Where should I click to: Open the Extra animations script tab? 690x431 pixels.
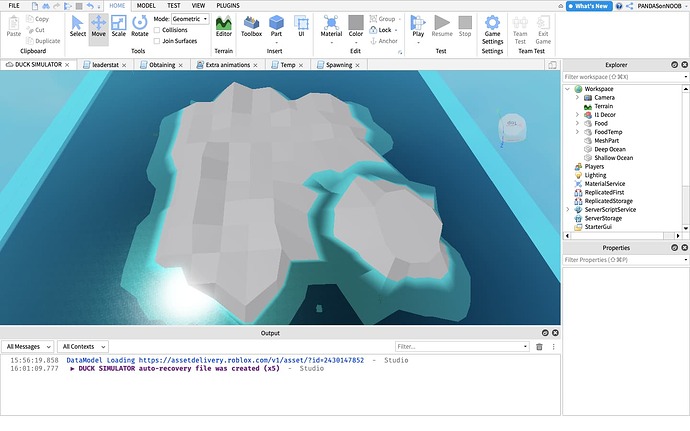(x=228, y=65)
